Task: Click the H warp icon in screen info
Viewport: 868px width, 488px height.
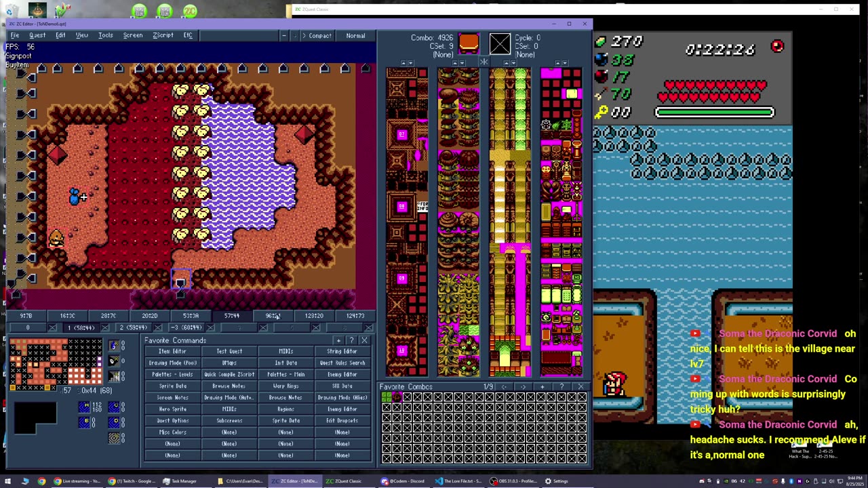Action: click(84, 407)
